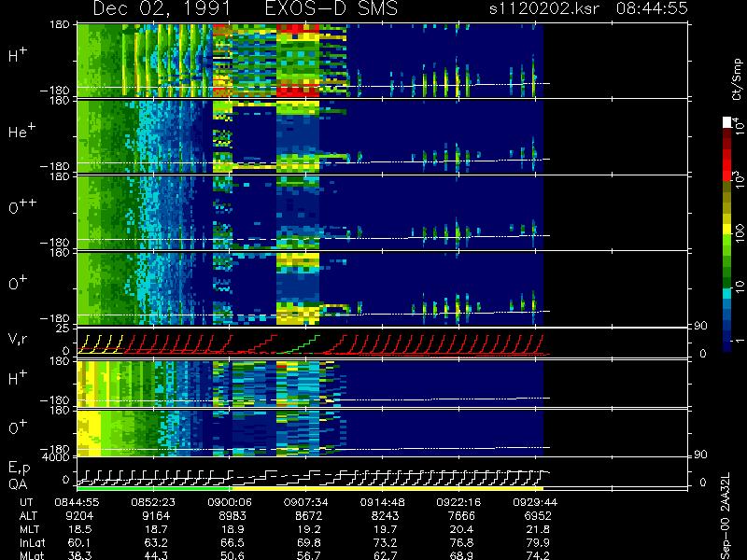Click MLT value '20.4'

[461, 529]
